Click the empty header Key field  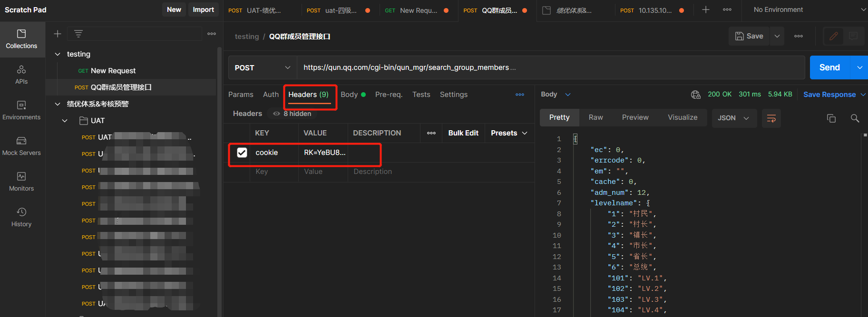(x=274, y=172)
